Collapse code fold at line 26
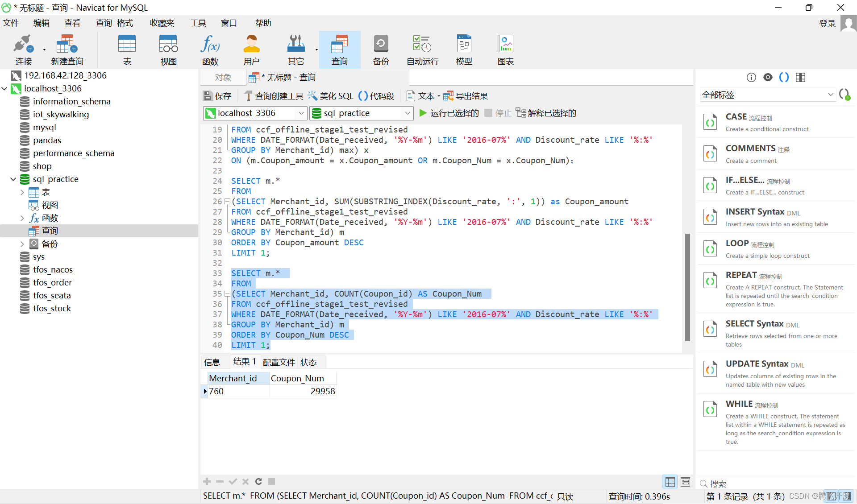Image resolution: width=857 pixels, height=504 pixels. (x=227, y=202)
